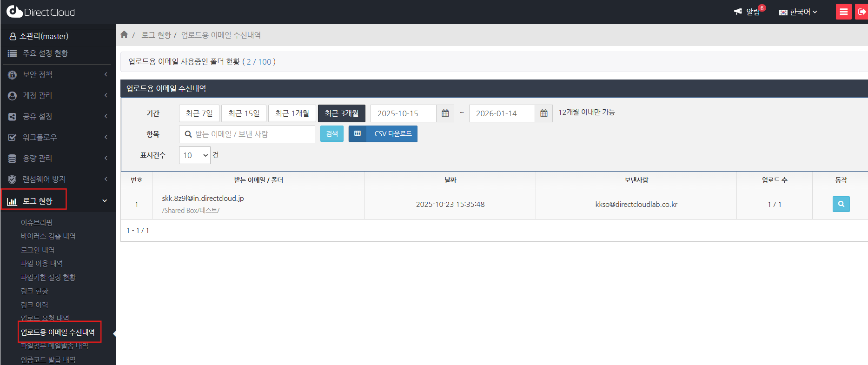Image resolution: width=868 pixels, height=365 pixels.
Task: Open the notifications megaphone icon
Action: point(738,12)
